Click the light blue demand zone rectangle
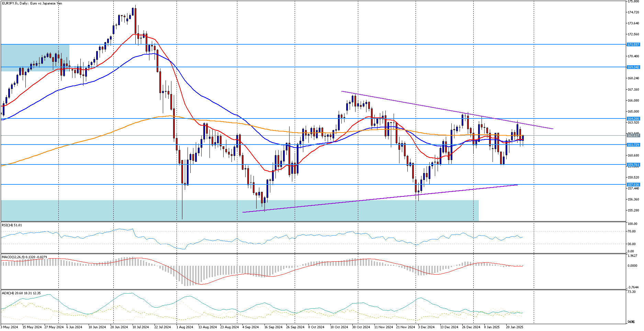 click(239, 210)
